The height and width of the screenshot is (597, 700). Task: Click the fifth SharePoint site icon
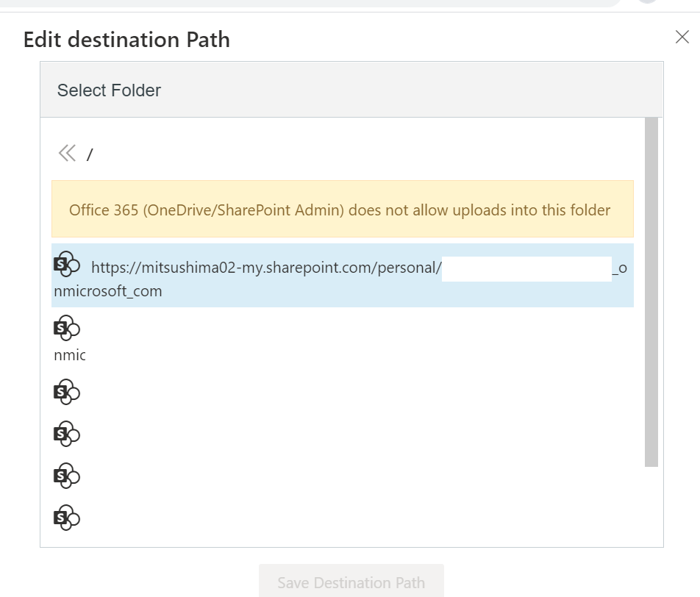click(x=66, y=476)
